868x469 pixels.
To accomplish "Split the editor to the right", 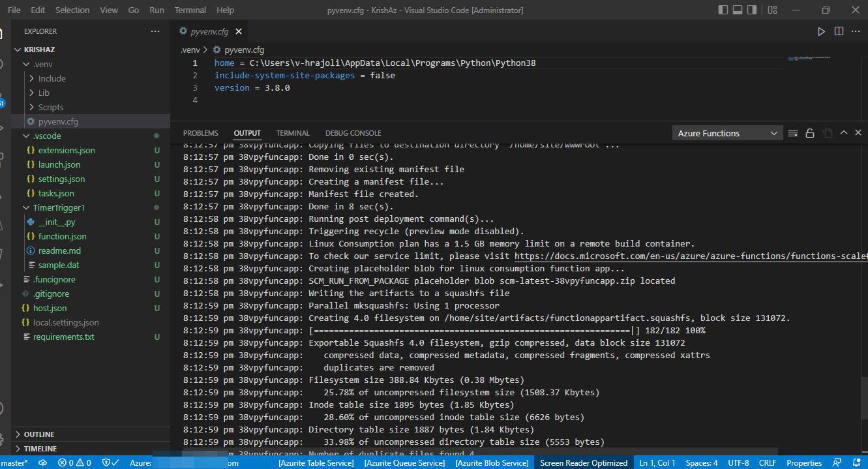I will pos(839,31).
